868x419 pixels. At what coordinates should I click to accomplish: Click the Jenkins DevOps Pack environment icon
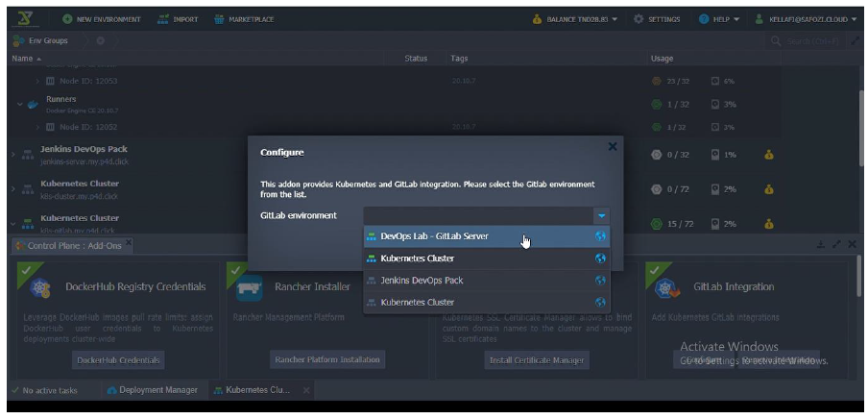[28, 155]
